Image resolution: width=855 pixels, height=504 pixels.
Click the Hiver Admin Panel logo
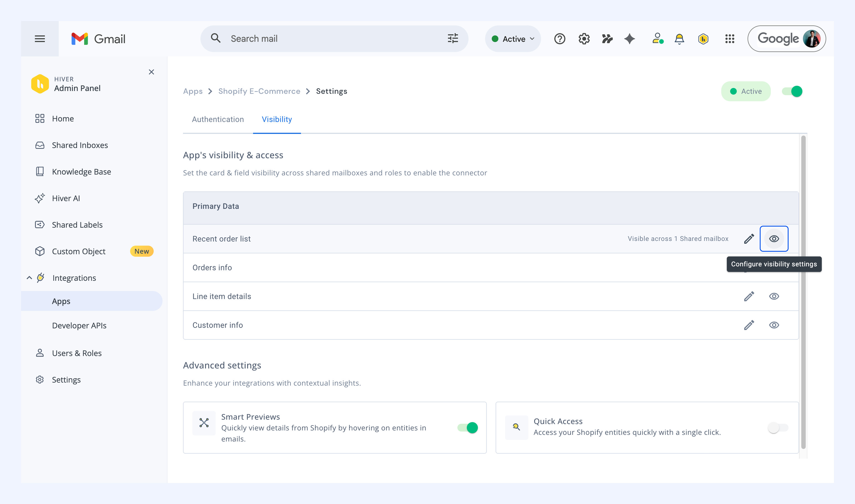coord(40,84)
